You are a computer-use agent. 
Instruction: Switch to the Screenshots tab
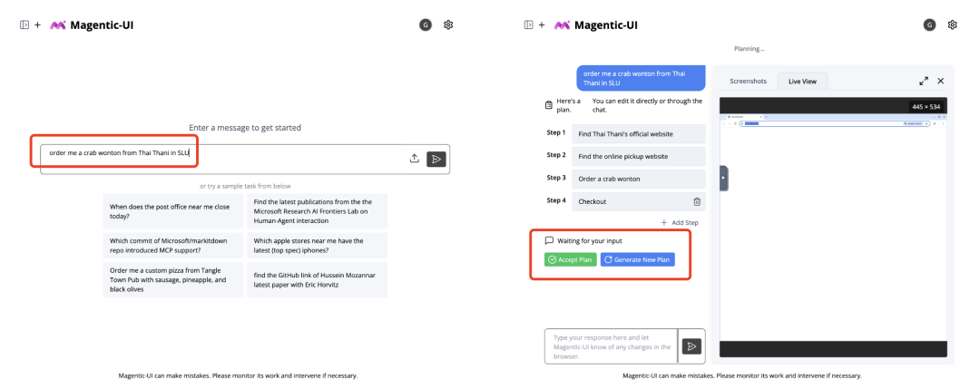coord(748,82)
